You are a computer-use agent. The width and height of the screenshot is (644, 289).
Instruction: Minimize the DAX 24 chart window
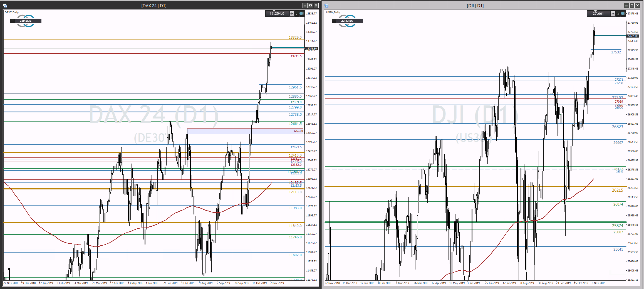point(305,6)
